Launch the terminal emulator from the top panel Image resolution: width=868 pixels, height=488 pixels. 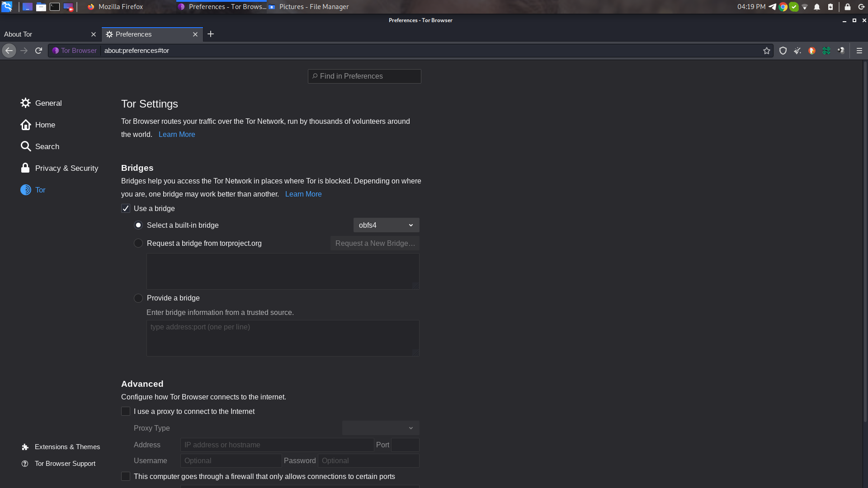pos(55,7)
